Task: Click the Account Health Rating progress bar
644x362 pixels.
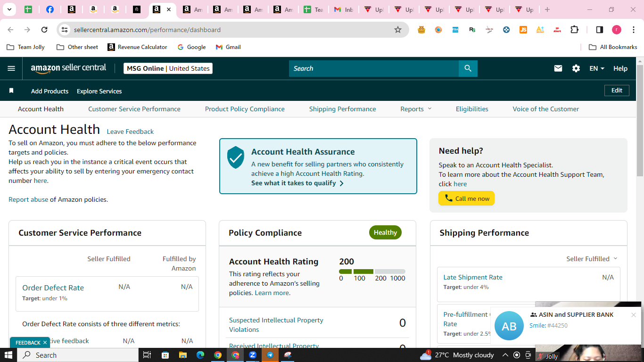Action: (372, 271)
